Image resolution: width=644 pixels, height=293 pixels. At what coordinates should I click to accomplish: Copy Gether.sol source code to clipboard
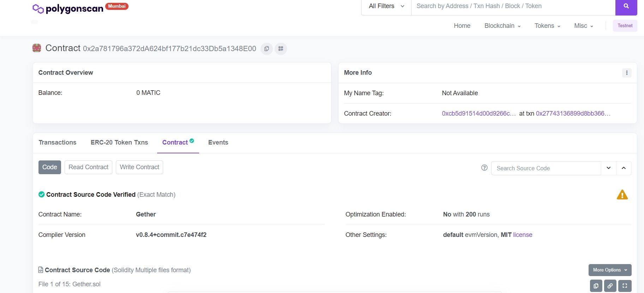(x=596, y=286)
